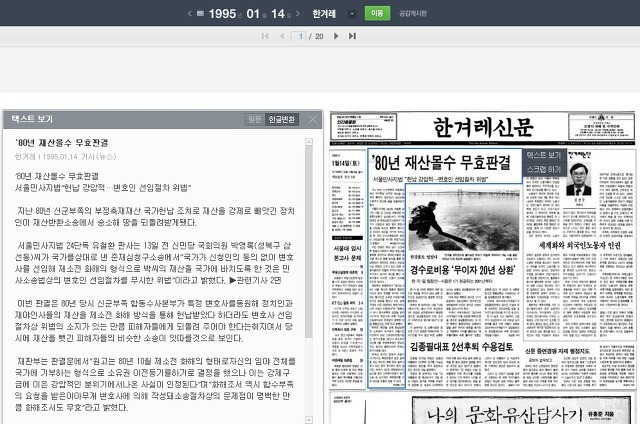Click the 경수로비용 '무이자 20년 상환' article headline
This screenshot has width=640, height=424.
point(462,270)
